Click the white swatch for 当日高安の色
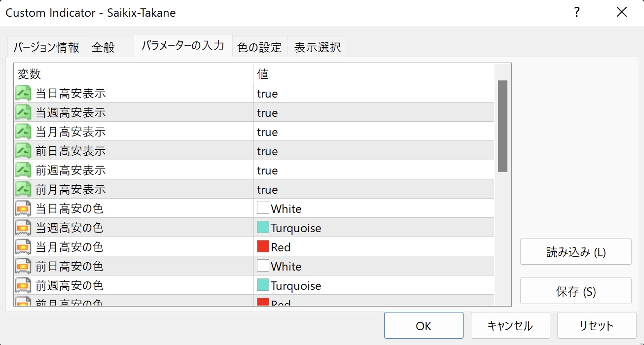644x345 pixels. point(263,208)
